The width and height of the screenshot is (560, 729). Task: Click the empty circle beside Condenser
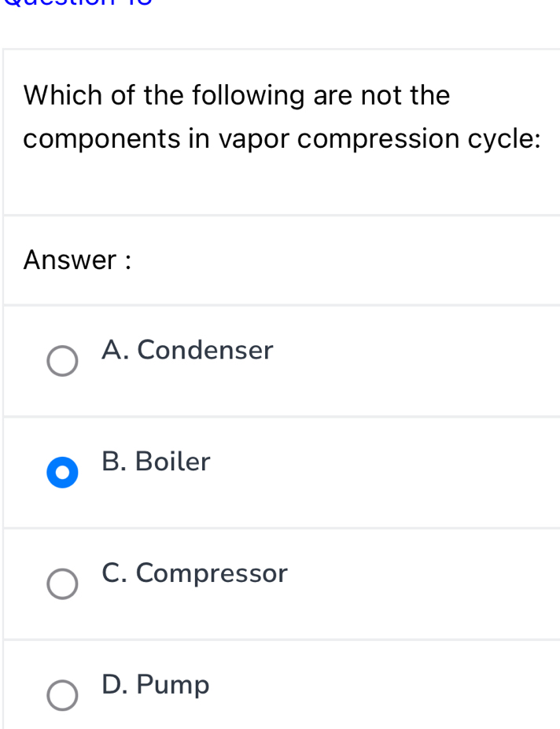62,360
